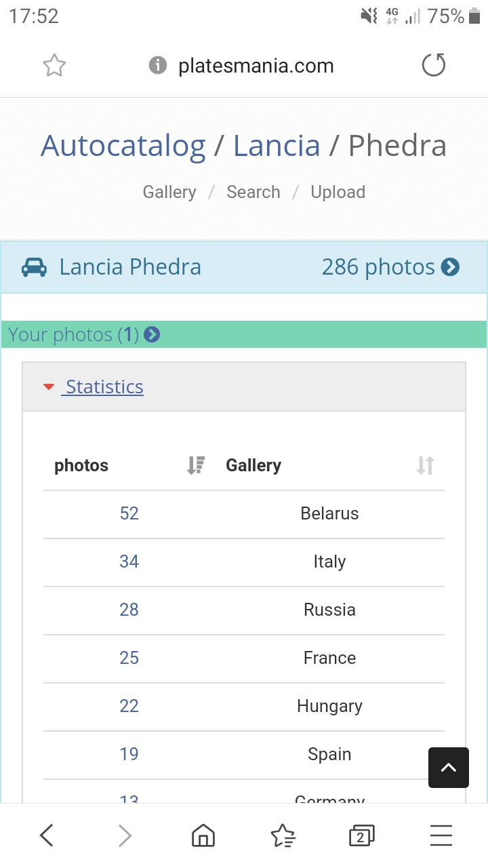Reload the page with the refresh icon
Screen dimensions: 488x868
(434, 66)
